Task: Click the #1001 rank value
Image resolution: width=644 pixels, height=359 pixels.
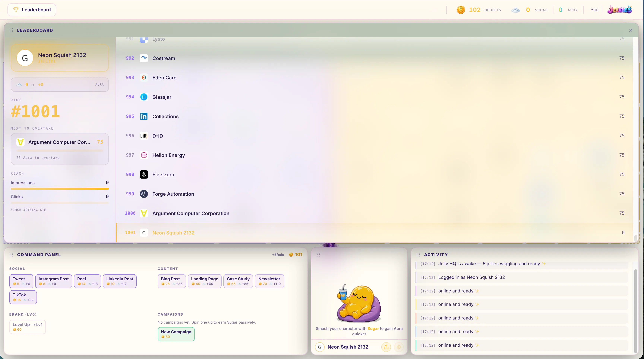Action: click(x=35, y=111)
